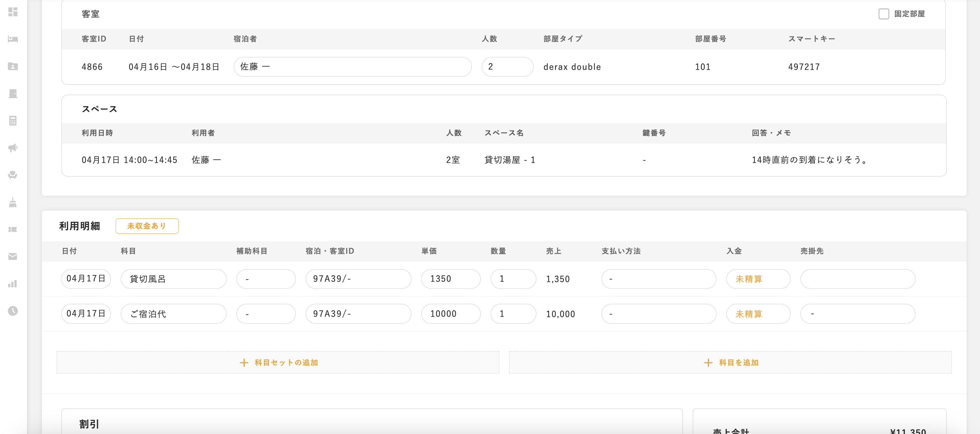980x434 pixels.
Task: Open the megaphone announcements icon
Action: pyautogui.click(x=13, y=148)
